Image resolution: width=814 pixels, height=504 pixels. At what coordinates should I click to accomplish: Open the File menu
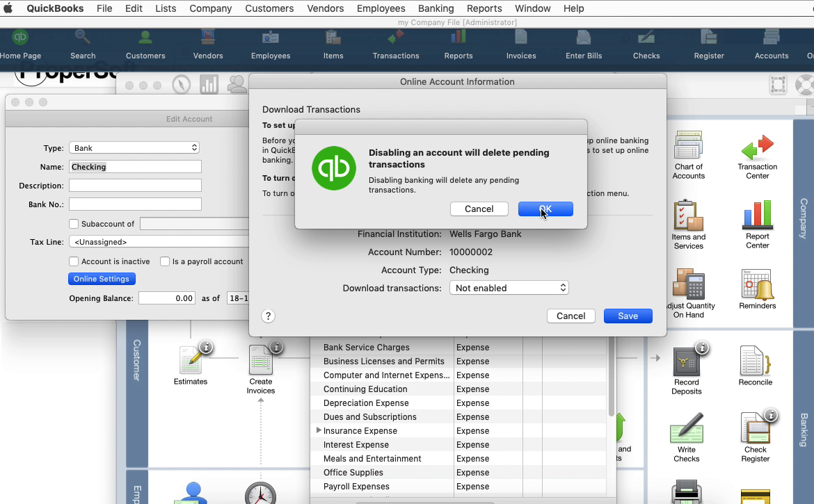pyautogui.click(x=104, y=8)
